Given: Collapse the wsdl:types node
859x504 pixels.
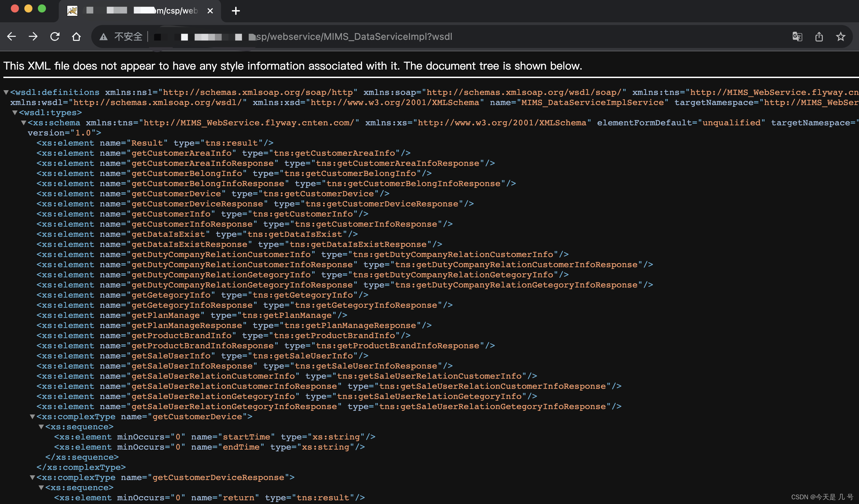Looking at the screenshot, I should (15, 112).
